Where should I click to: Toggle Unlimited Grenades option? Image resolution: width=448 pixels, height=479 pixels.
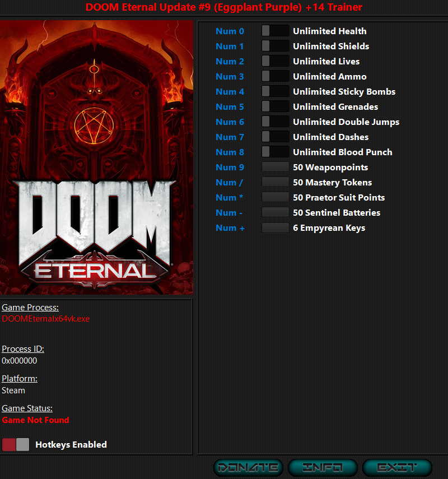pos(275,106)
